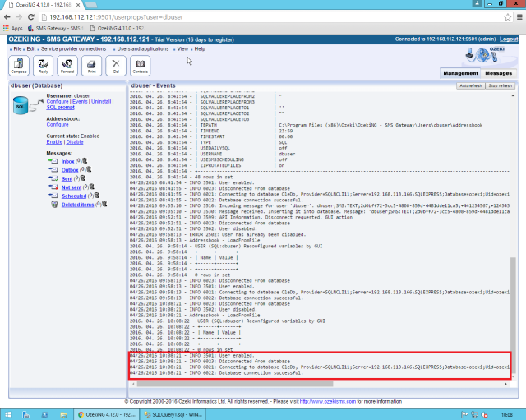Click the Uninstall link
Screen dimensions: 526x420
[x=101, y=102]
